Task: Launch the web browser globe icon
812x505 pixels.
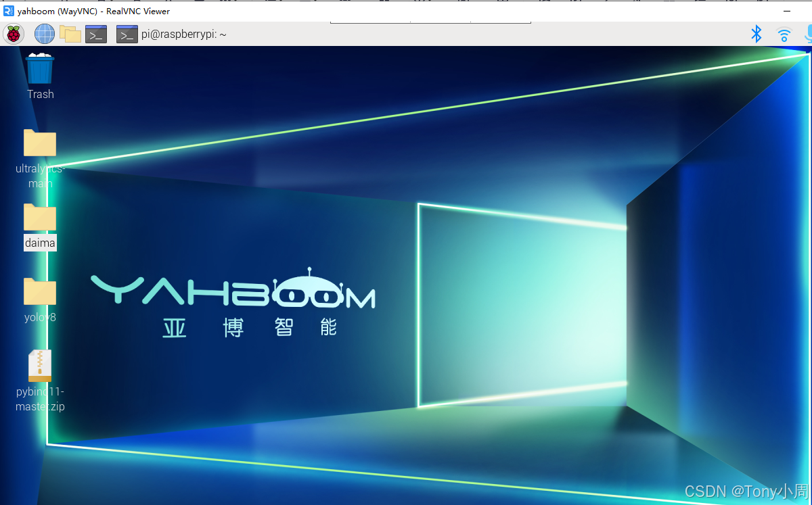Action: click(45, 34)
